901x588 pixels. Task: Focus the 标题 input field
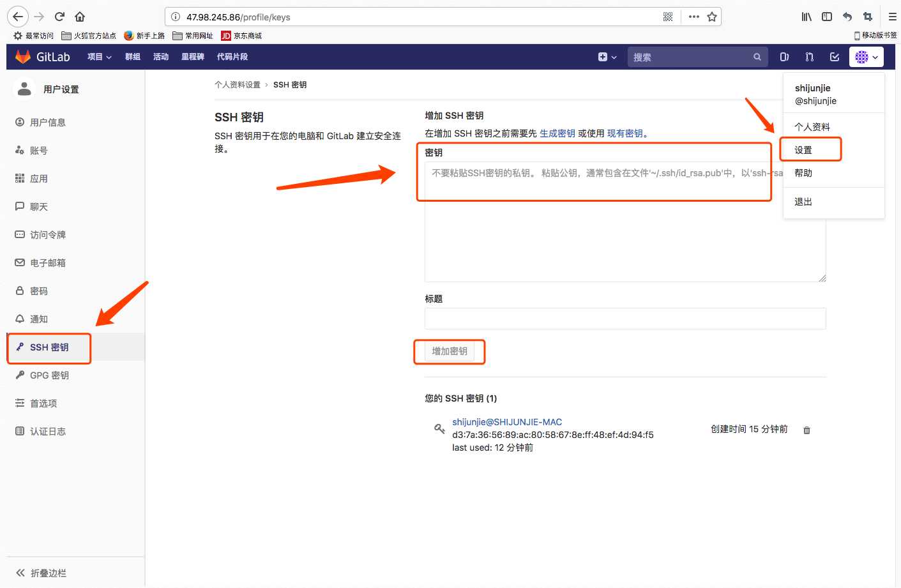(625, 319)
